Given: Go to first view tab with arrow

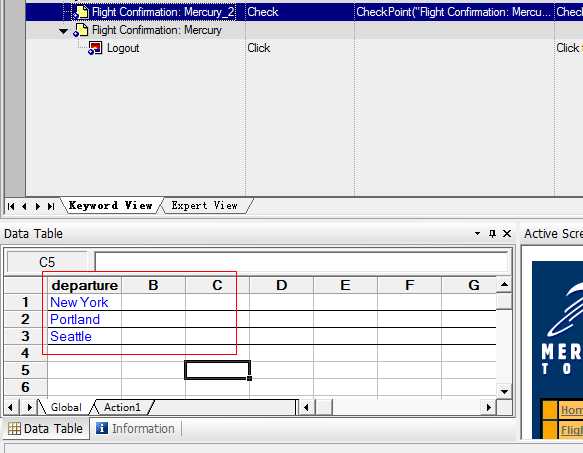Looking at the screenshot, I should point(11,206).
